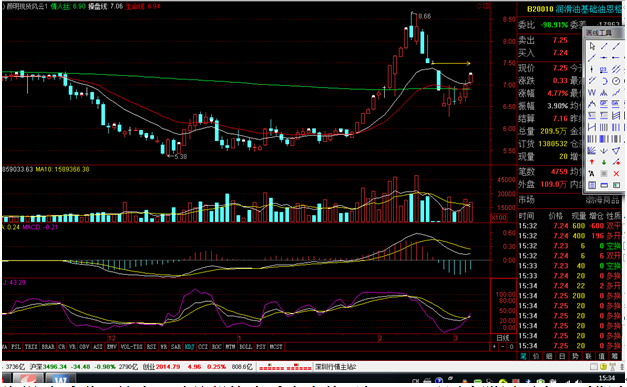Switch indicator to RSI

coord(151,347)
